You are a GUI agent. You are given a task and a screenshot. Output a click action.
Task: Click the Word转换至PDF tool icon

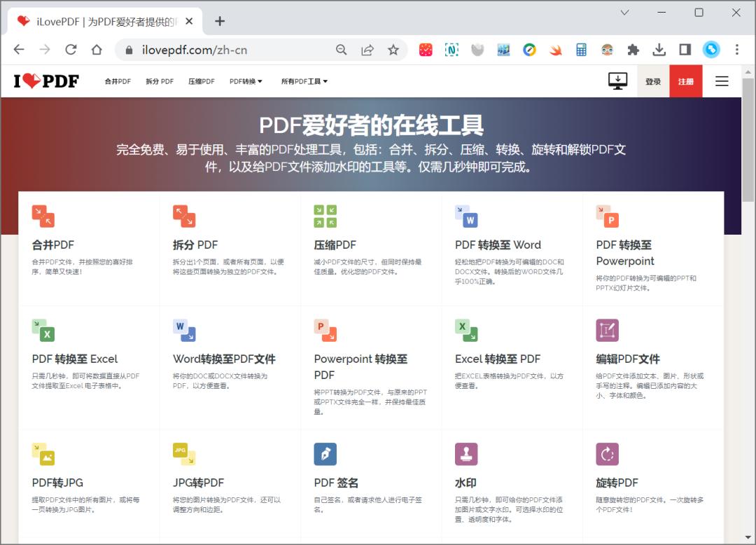184,329
